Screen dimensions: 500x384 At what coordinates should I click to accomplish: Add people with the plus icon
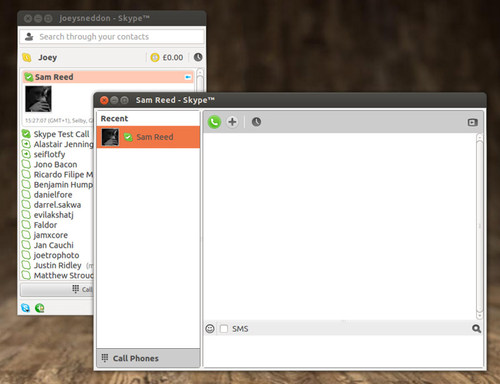pos(232,122)
